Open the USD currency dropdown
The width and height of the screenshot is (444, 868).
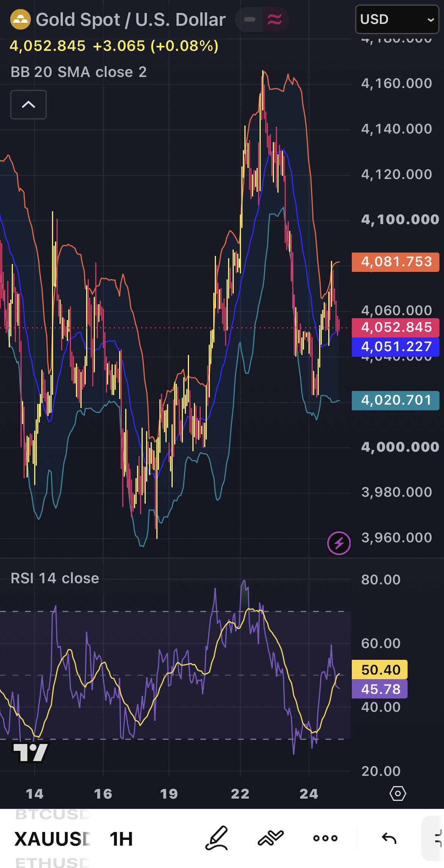click(397, 19)
